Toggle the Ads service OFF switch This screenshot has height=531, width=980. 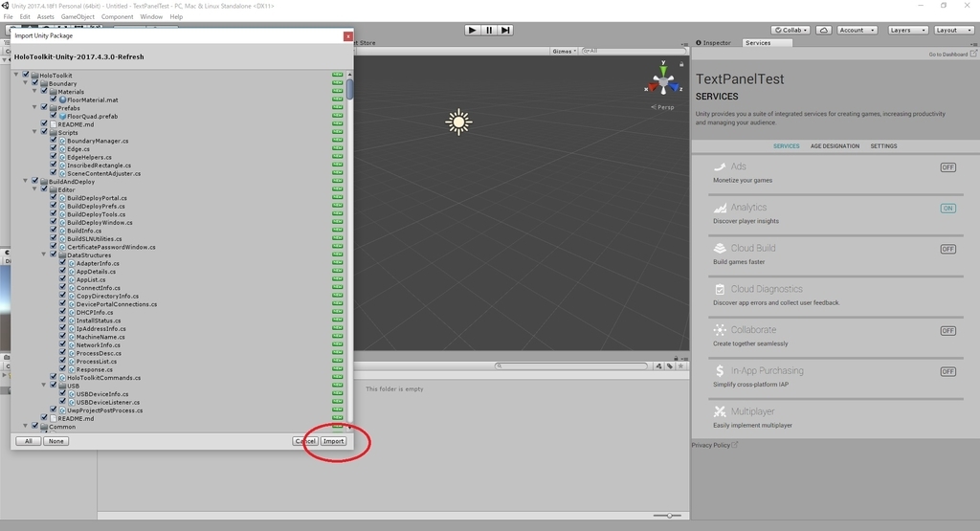coord(948,167)
